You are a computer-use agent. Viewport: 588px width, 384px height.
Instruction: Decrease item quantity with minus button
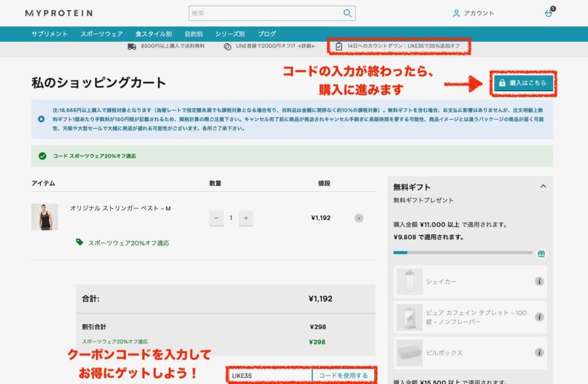pyautogui.click(x=216, y=218)
